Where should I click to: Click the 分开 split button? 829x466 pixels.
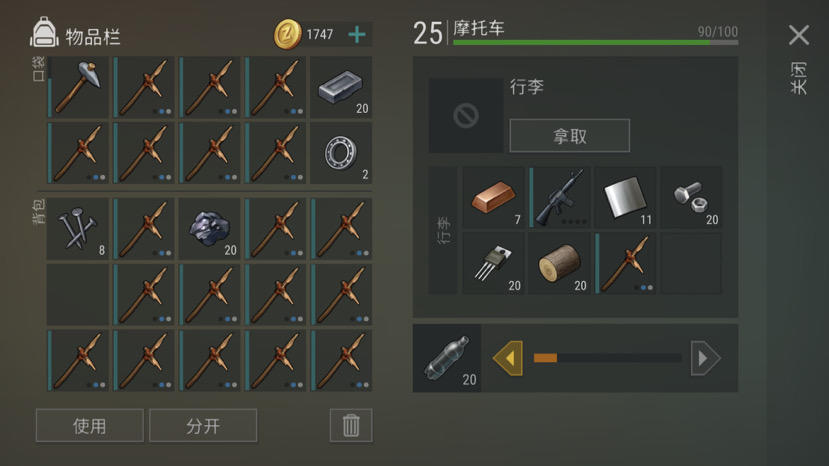click(203, 425)
